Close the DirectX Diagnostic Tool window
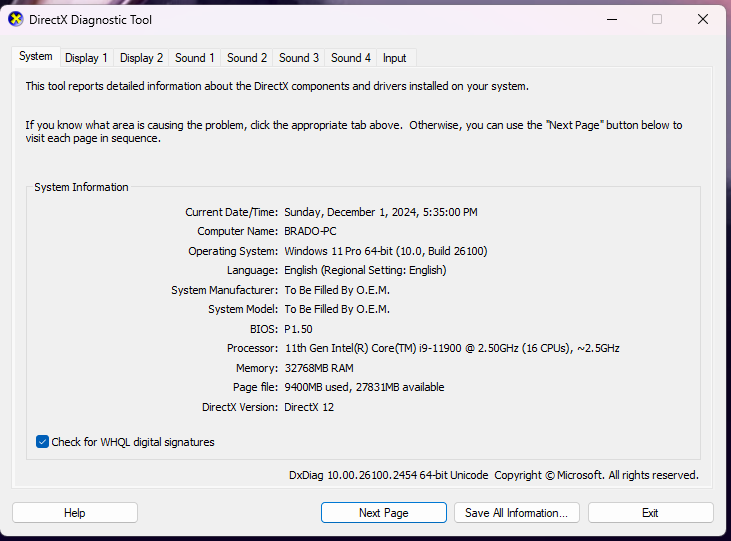The height and width of the screenshot is (541, 731). [x=703, y=20]
